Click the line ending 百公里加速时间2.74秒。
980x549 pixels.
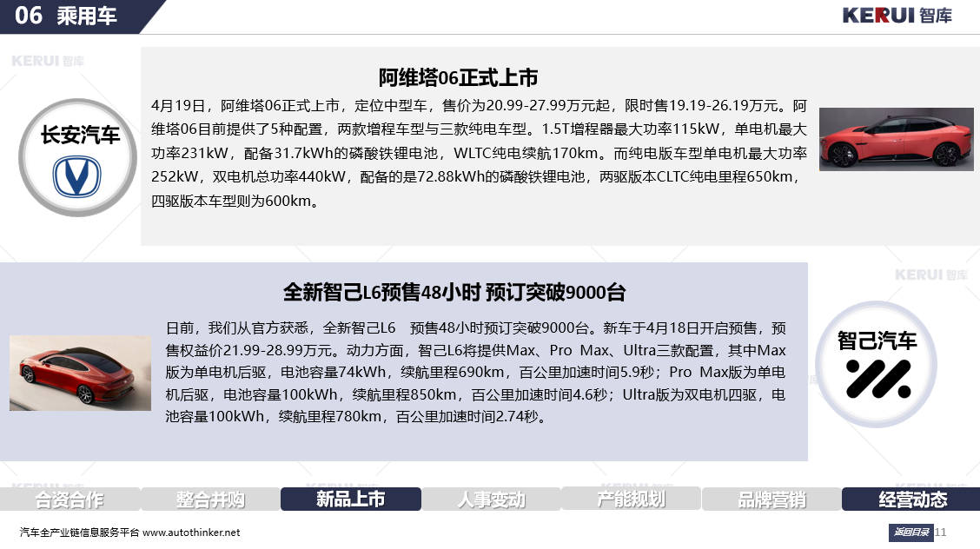click(357, 417)
